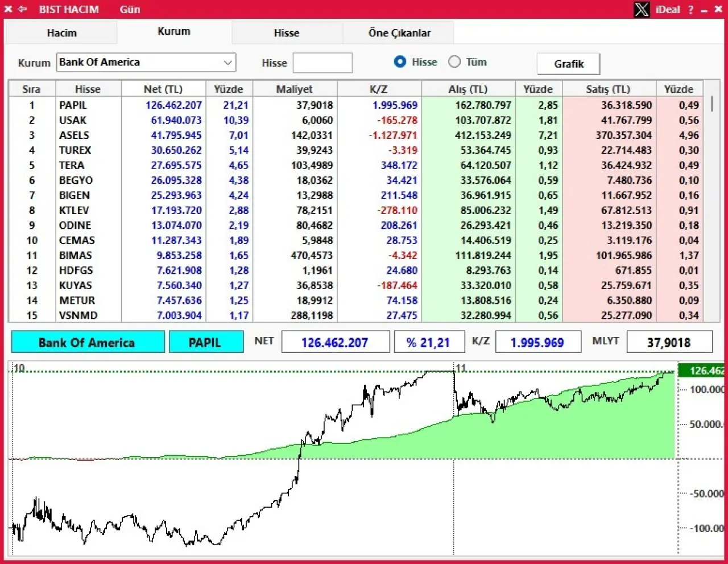Open help with the question mark icon
This screenshot has height=564, width=728.
pyautogui.click(x=690, y=10)
